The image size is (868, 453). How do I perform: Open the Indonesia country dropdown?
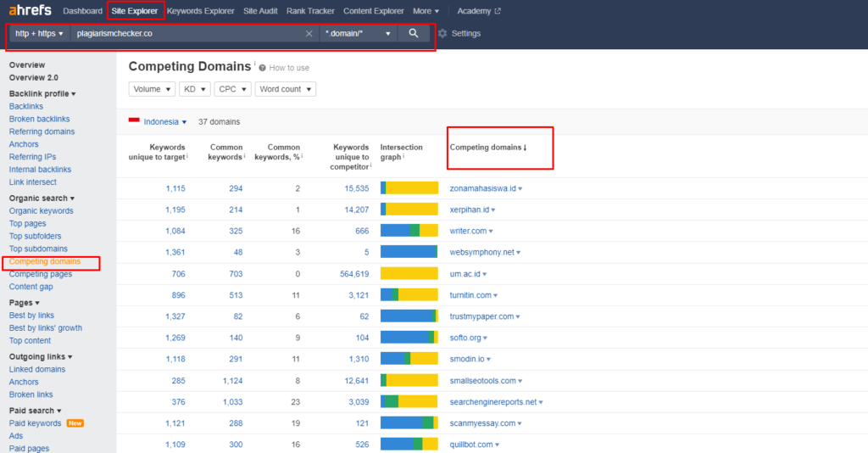click(x=165, y=122)
